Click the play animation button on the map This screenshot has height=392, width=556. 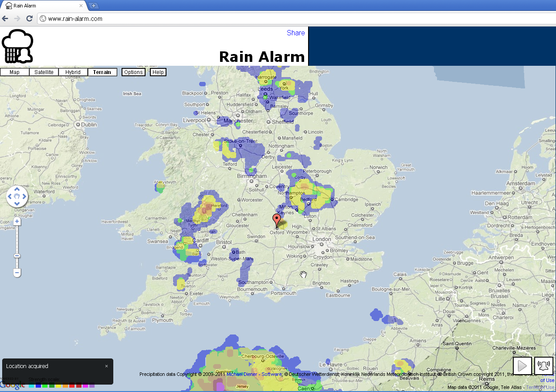click(x=522, y=366)
